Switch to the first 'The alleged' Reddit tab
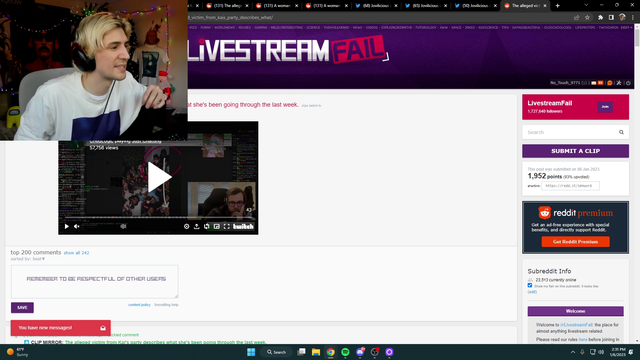640x360 pixels. pyautogui.click(x=227, y=6)
